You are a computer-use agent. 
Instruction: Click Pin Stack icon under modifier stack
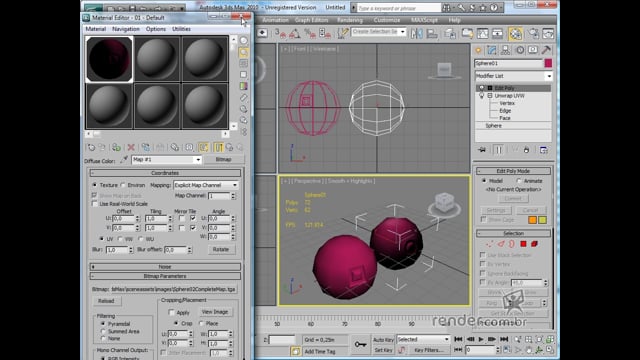(482, 150)
